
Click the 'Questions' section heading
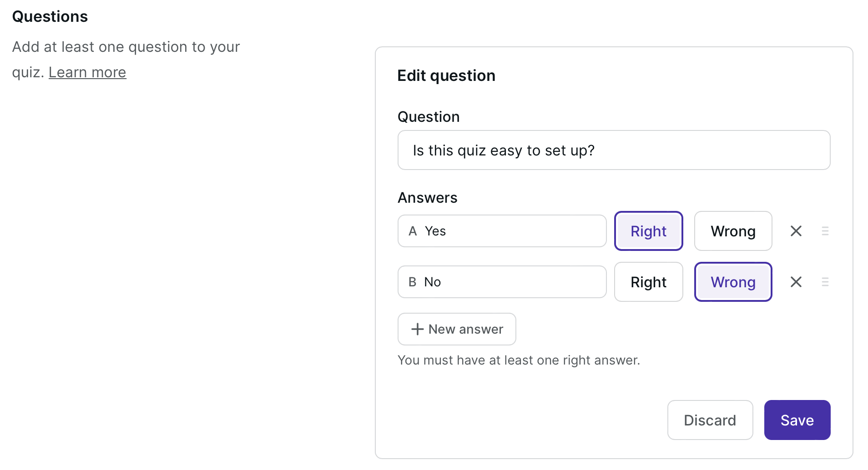pyautogui.click(x=50, y=16)
